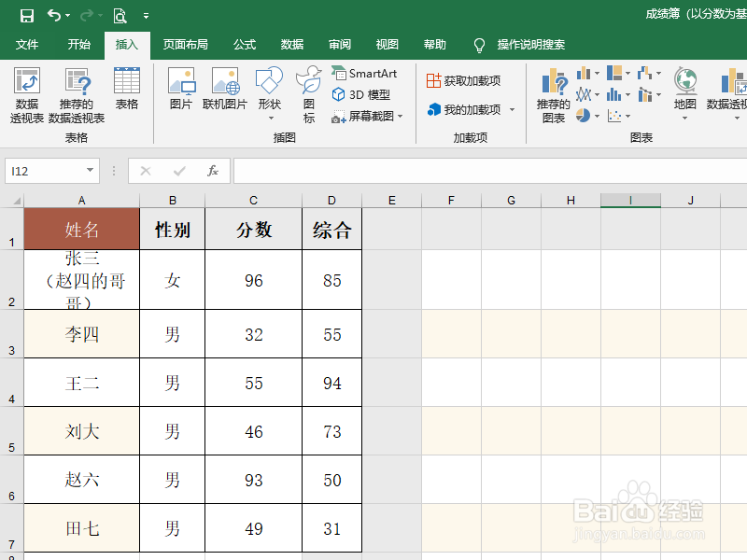
Task: Click the formula bar input field
Action: (486, 171)
